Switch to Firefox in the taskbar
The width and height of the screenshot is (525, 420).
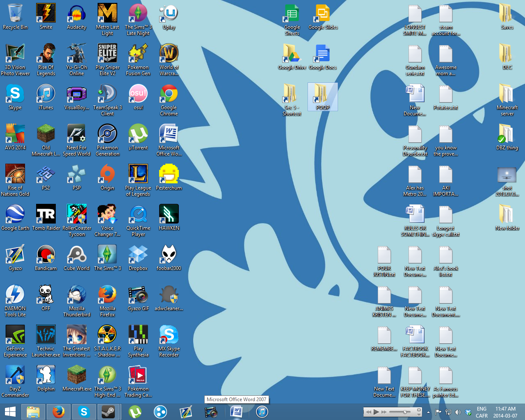click(59, 412)
